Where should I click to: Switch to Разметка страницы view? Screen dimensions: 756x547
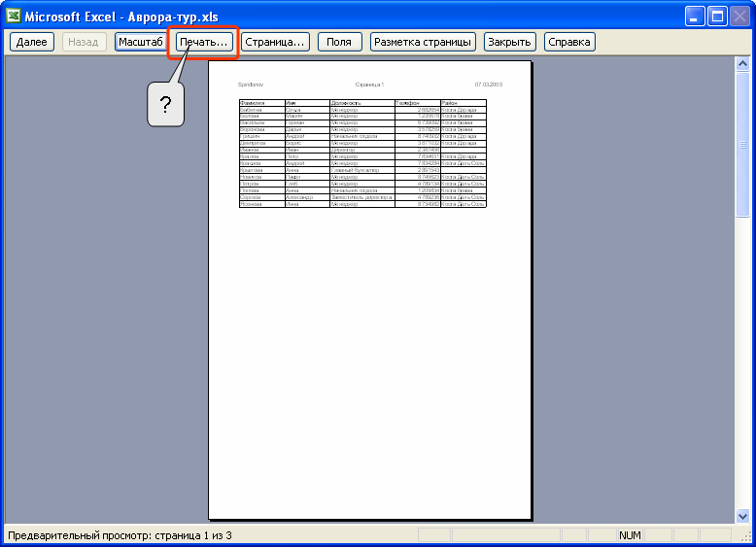423,42
